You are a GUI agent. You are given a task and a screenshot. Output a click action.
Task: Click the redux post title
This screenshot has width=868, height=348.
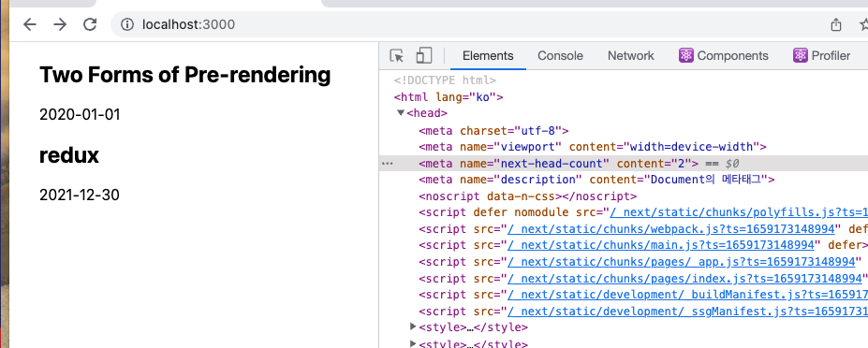68,155
